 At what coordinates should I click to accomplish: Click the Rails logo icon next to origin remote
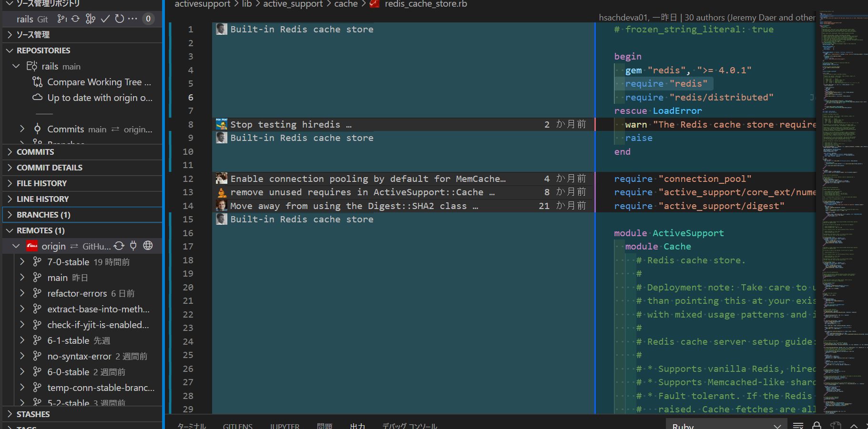(32, 246)
